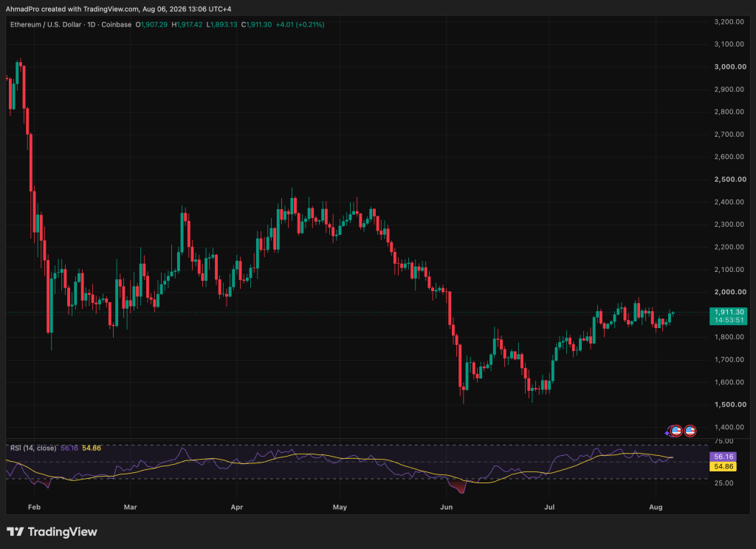Click the May label on the time axis
This screenshot has height=549, width=756.
point(340,507)
